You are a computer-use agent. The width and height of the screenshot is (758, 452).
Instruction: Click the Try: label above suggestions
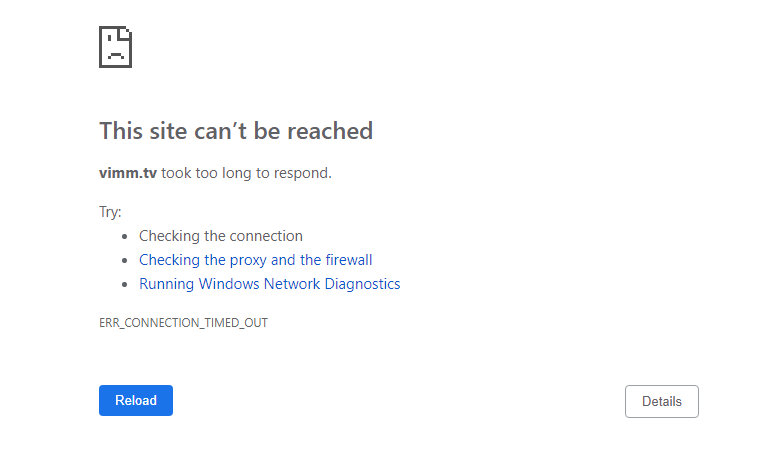pos(110,212)
